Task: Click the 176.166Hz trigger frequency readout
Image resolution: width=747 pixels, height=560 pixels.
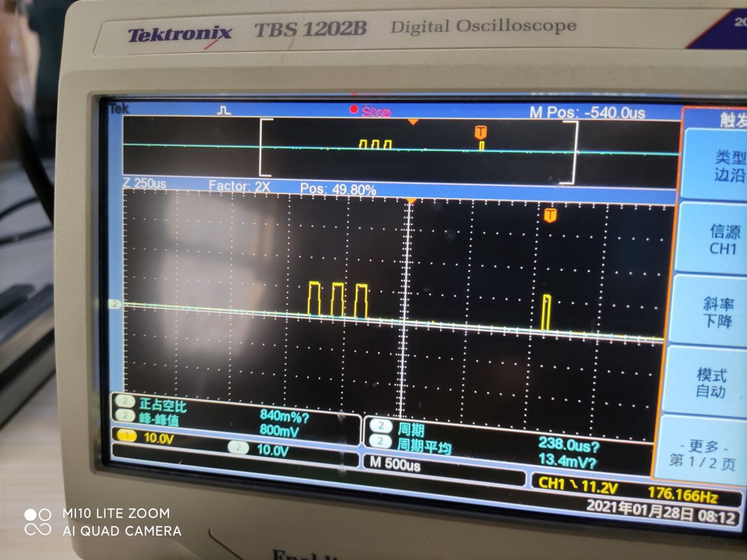Action: [x=683, y=495]
